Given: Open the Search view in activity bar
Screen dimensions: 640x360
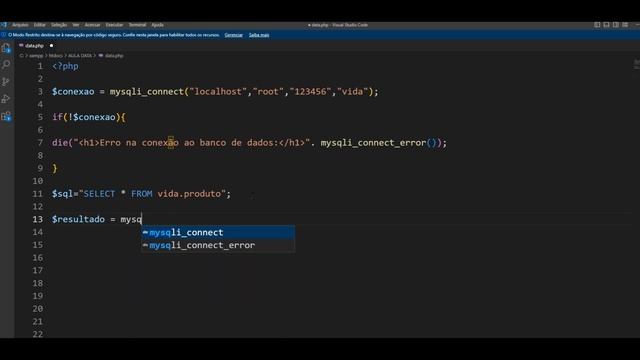Looking at the screenshot, I should [6, 64].
